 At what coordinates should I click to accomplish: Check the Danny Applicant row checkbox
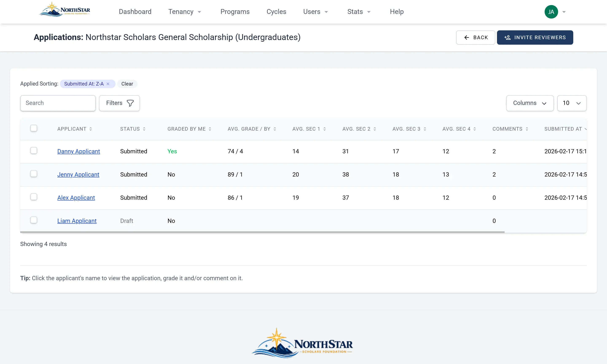point(34,151)
